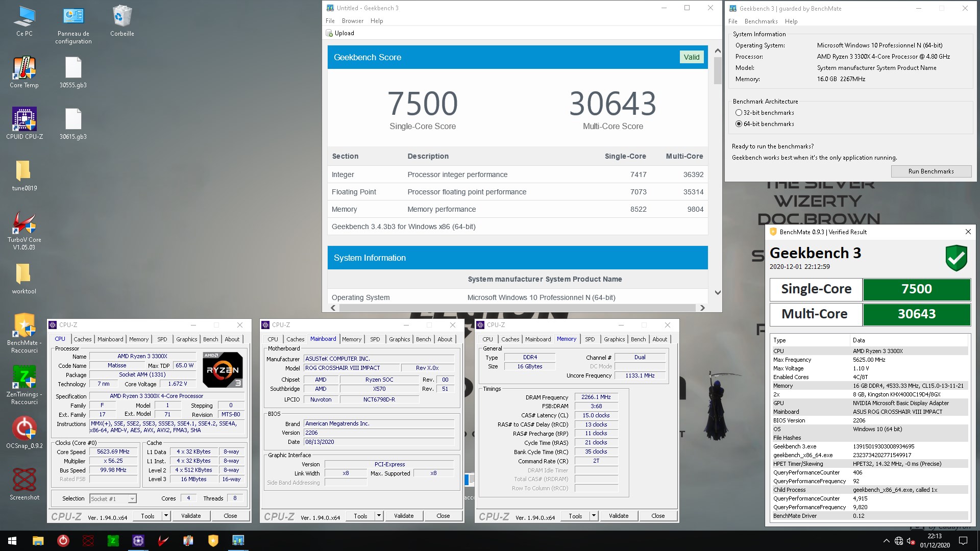Click the DRAM Frequency 2266.1 MHz field
Image resolution: width=980 pixels, height=551 pixels.
pyautogui.click(x=596, y=397)
